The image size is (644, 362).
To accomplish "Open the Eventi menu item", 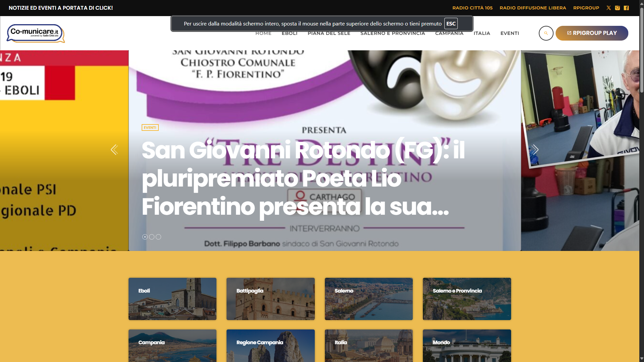I will [509, 33].
